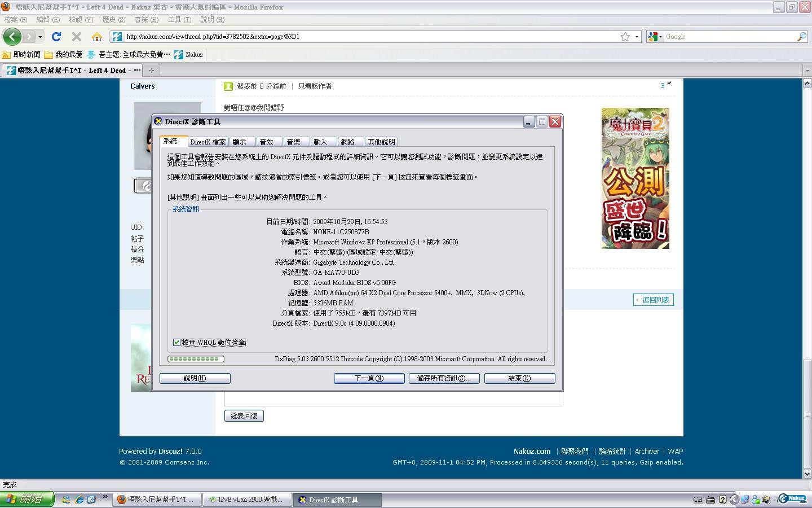Switch to the 其他說明 tab
This screenshot has width=812, height=508.
pos(381,142)
